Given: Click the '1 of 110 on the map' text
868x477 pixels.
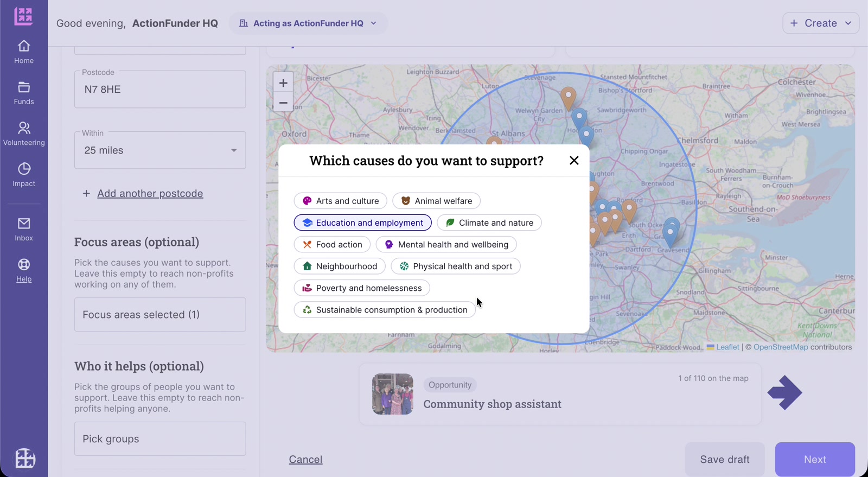Looking at the screenshot, I should coord(713,378).
